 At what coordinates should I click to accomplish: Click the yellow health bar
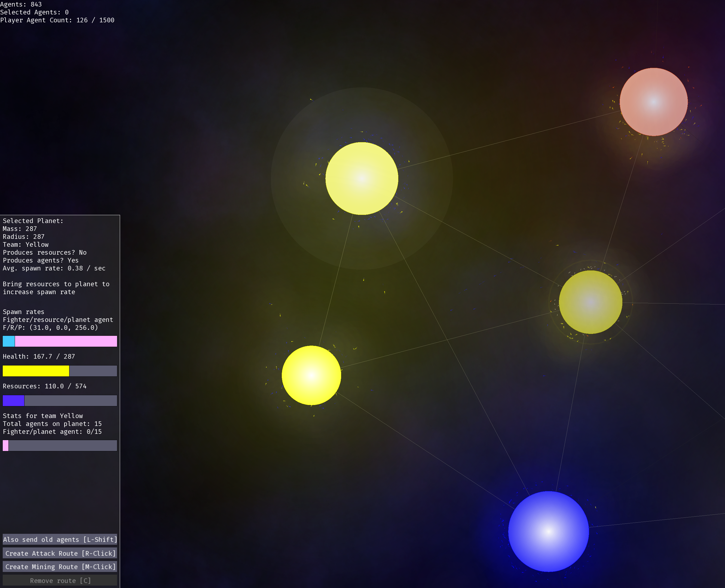[x=36, y=371]
